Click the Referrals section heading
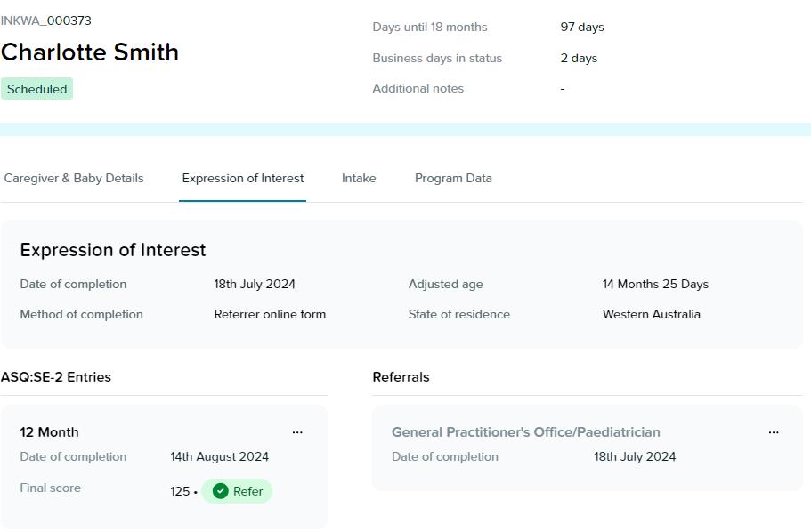The height and width of the screenshot is (532, 811). [x=401, y=377]
